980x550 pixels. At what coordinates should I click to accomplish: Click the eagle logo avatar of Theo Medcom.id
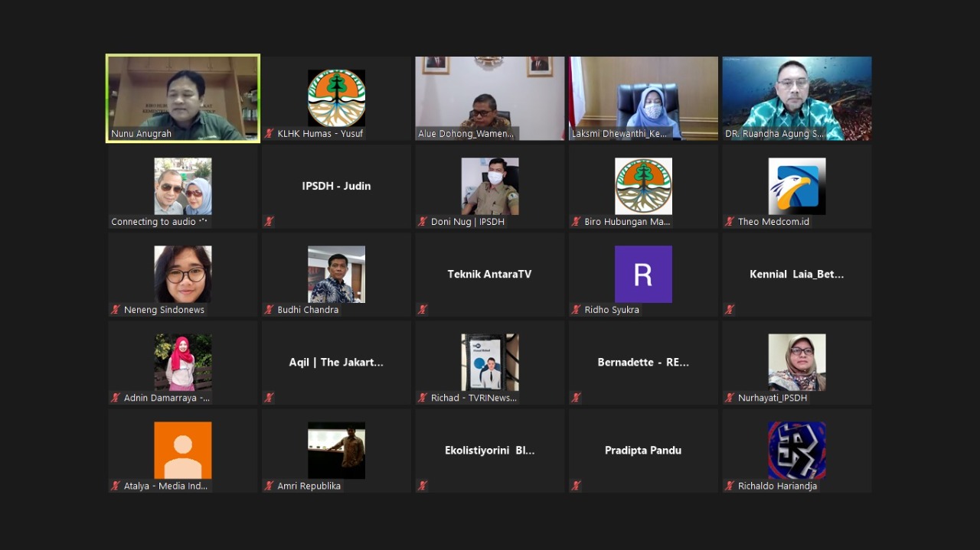pos(796,186)
